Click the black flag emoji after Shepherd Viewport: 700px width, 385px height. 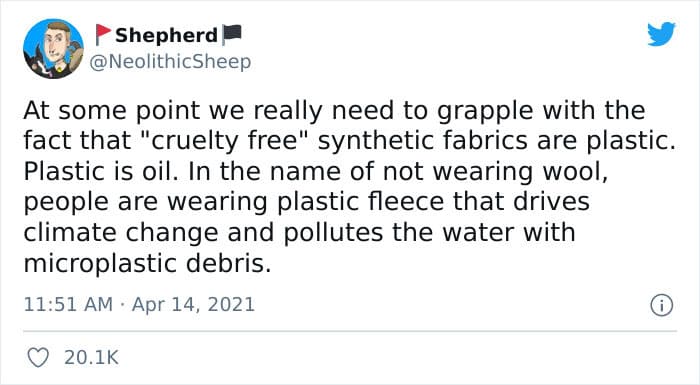click(232, 34)
